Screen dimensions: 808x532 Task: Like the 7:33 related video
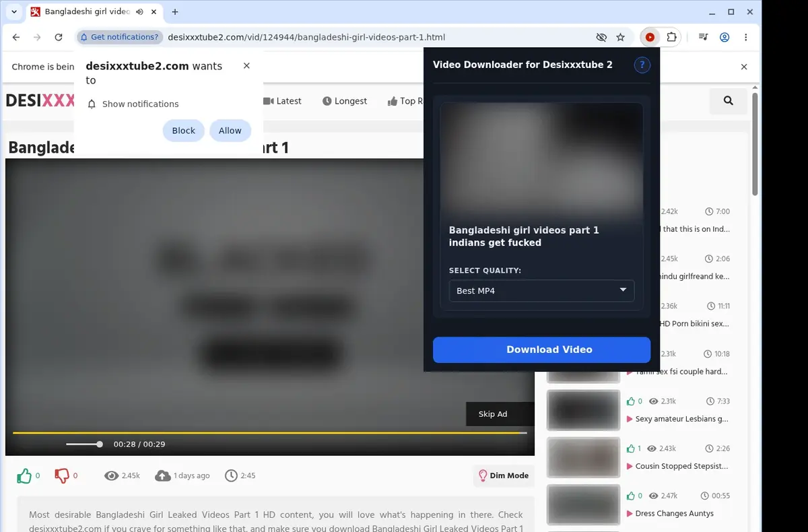(x=631, y=401)
